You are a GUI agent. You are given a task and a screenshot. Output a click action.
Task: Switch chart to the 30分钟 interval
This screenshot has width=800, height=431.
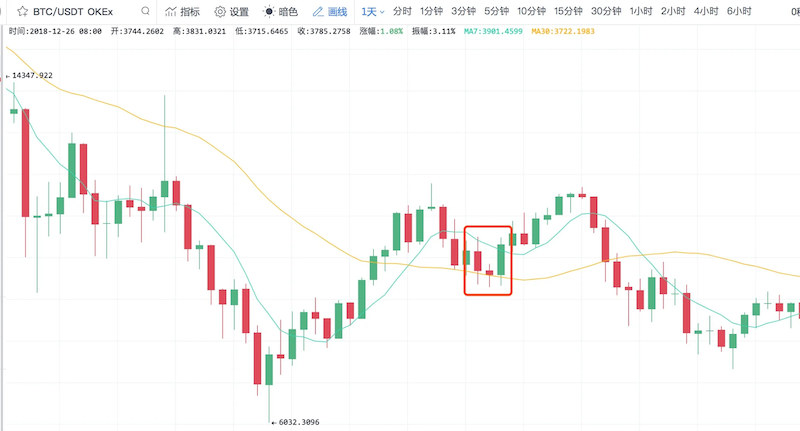click(606, 11)
